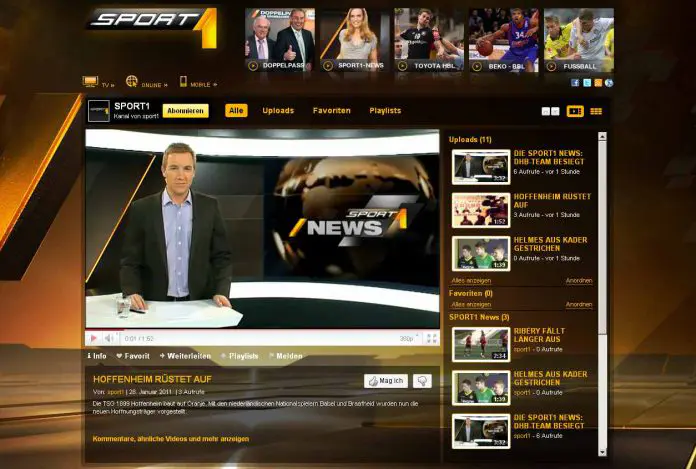This screenshot has width=696, height=469.
Task: Click the Favorit heart option below video
Action: 133,356
